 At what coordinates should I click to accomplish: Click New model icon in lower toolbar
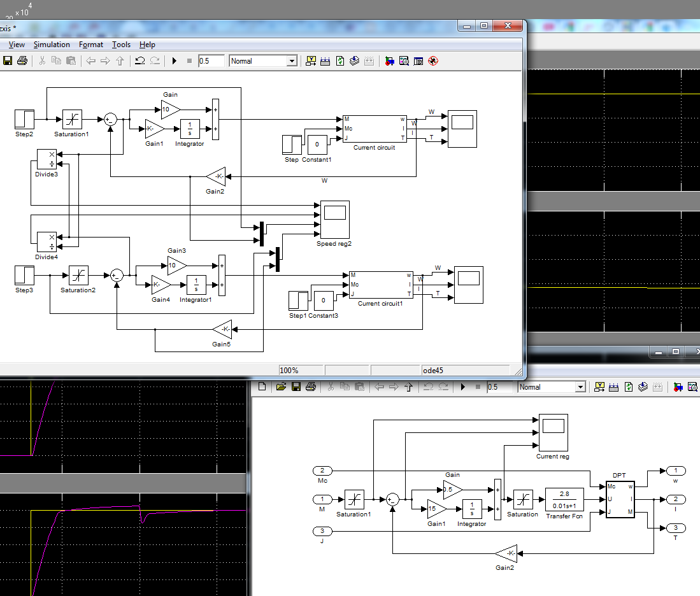click(262, 387)
